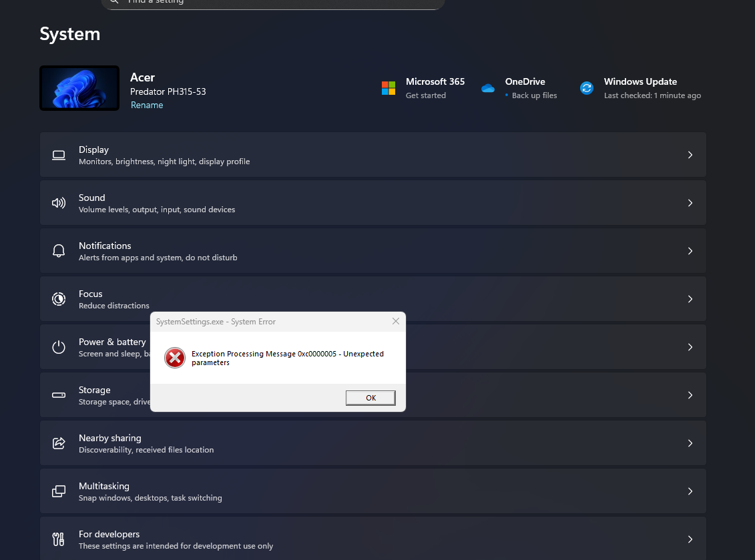Expand the Nearby sharing chevron
755x560 pixels.
point(690,443)
